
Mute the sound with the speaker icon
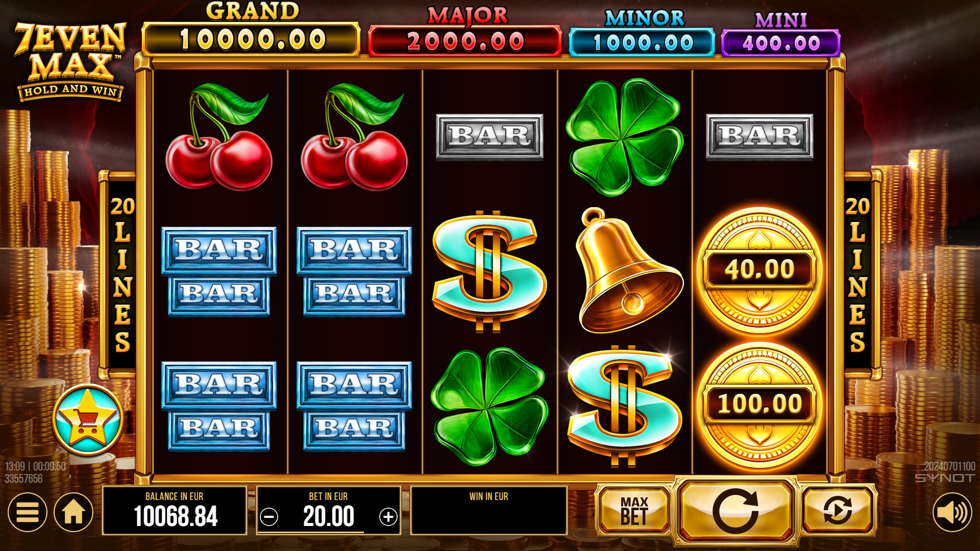coord(952,512)
